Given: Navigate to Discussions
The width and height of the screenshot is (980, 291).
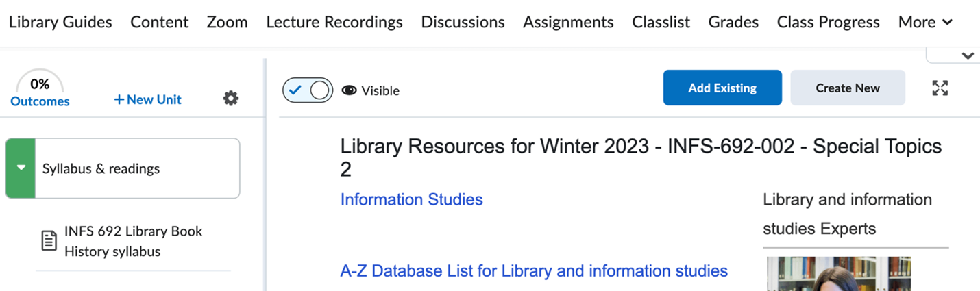Looking at the screenshot, I should pyautogui.click(x=463, y=22).
